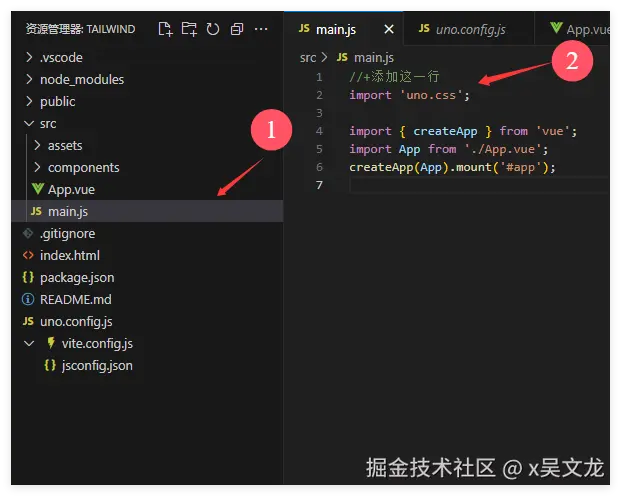621x496 pixels.
Task: Click the JS icon beside main.js in tree
Action: (36, 211)
